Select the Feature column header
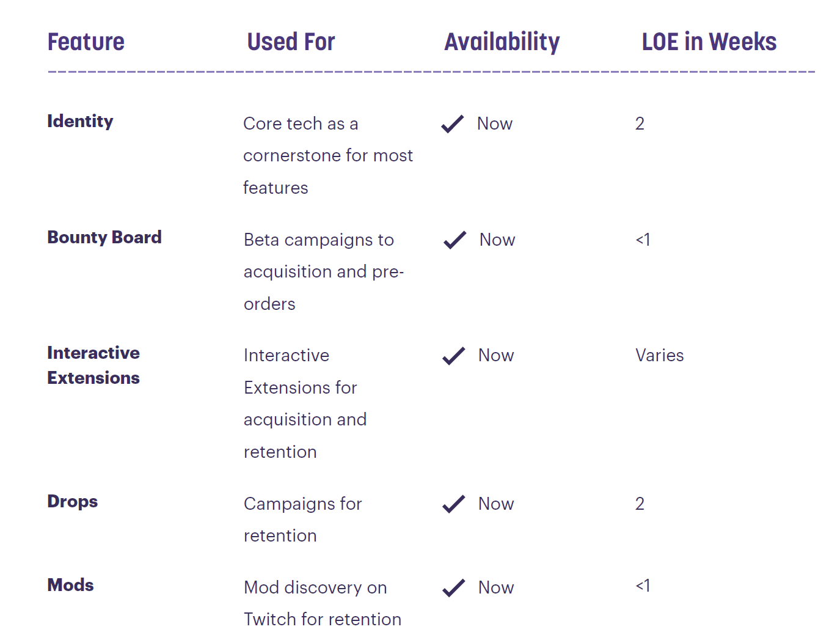This screenshot has width=840, height=643. (x=86, y=42)
